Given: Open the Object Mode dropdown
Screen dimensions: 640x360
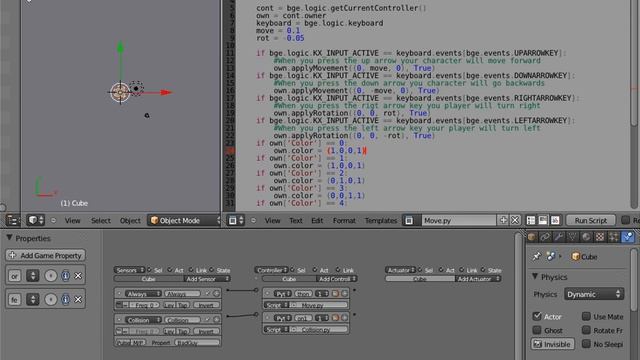Looking at the screenshot, I should (x=184, y=220).
